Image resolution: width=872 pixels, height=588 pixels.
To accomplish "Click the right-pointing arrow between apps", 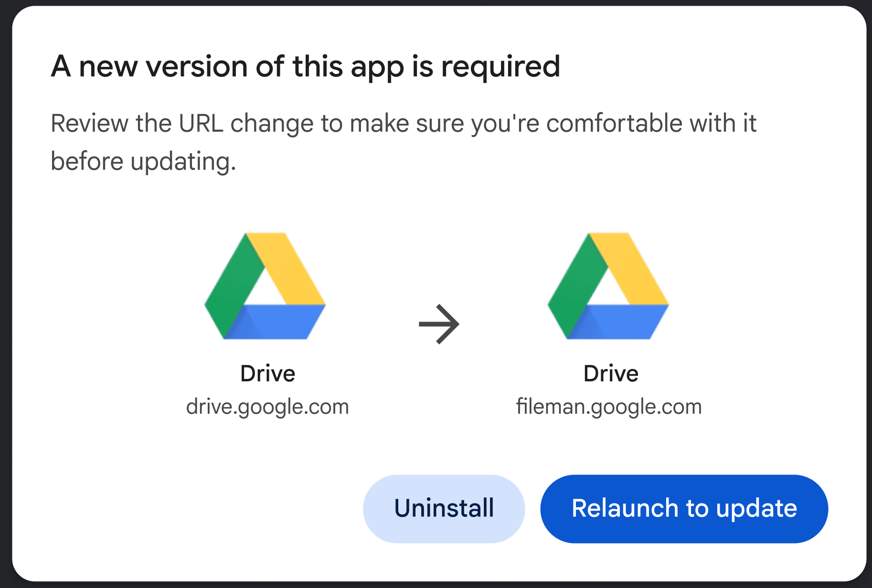I will click(439, 324).
